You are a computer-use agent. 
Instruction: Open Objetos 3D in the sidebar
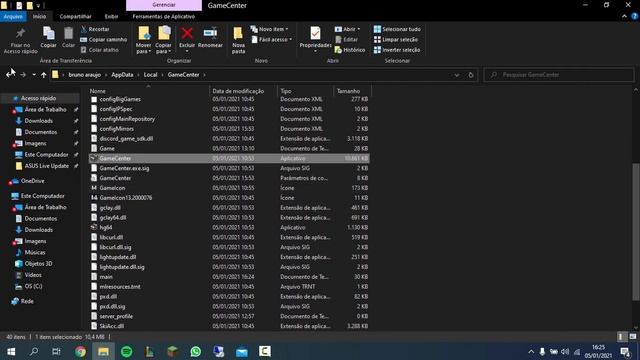38,264
